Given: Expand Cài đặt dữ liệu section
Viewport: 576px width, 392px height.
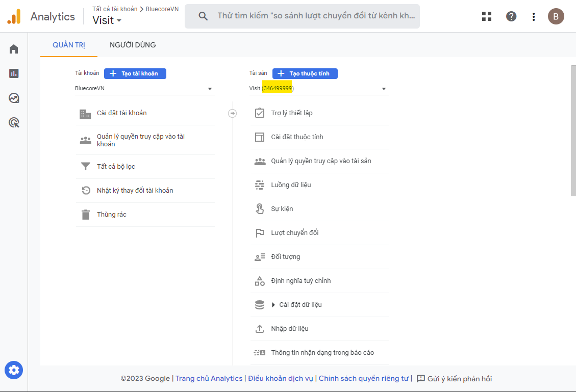Looking at the screenshot, I should pos(274,305).
